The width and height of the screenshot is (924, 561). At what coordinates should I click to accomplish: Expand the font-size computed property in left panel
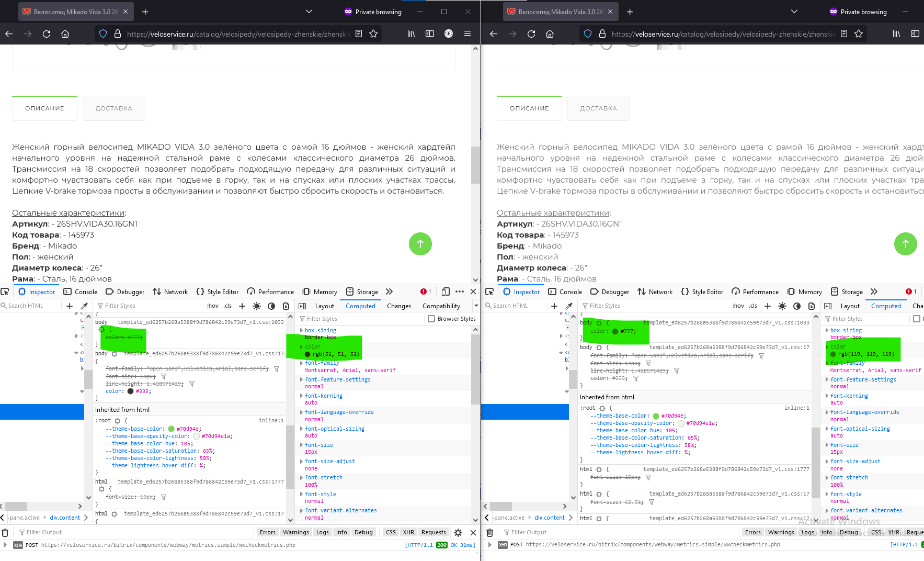pos(302,445)
